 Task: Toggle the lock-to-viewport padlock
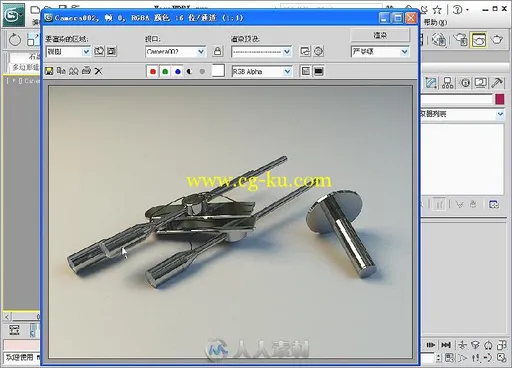click(217, 51)
